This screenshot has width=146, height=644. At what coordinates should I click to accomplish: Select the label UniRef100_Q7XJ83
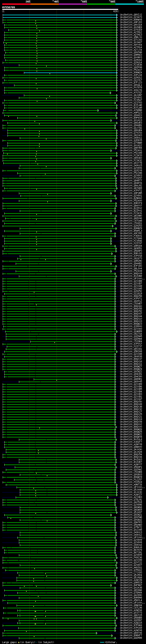point(131,40)
